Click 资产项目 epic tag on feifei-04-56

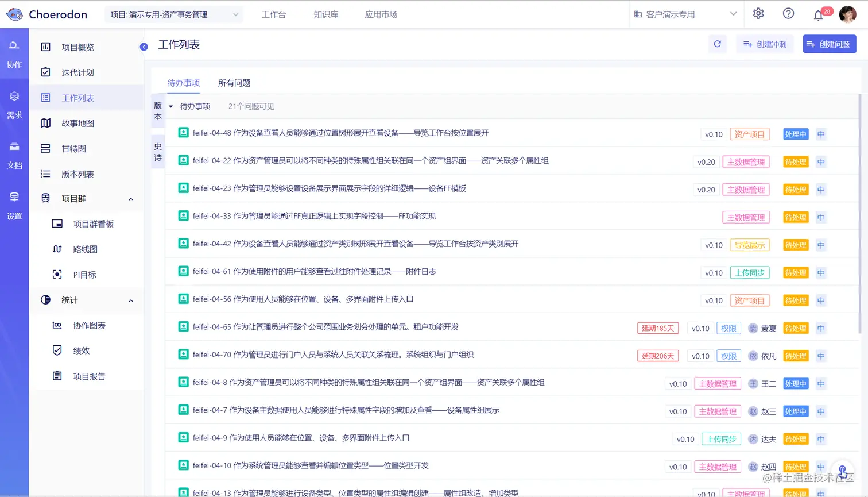click(x=750, y=300)
